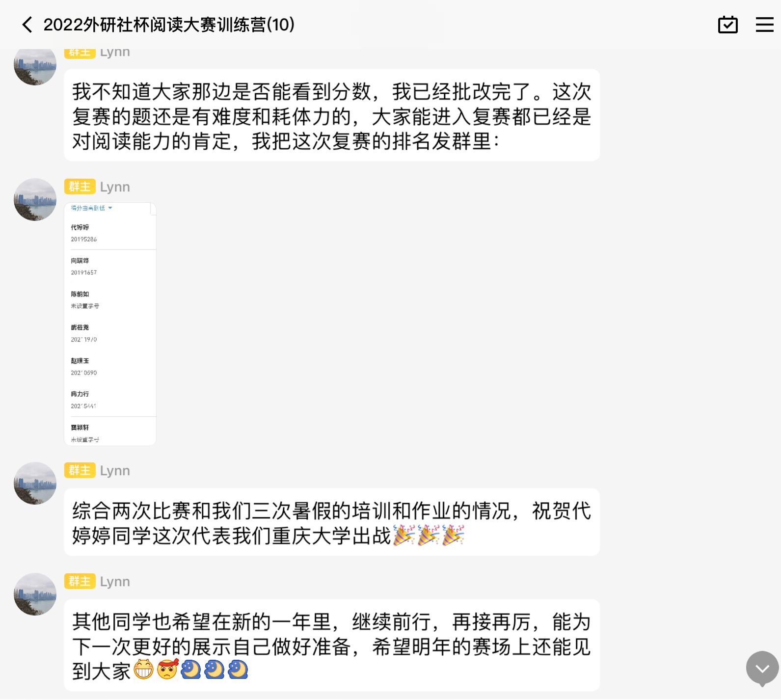Screen dimensions: 781x700
Task: Jump to latest messages with down-arrow button
Action: [x=762, y=668]
